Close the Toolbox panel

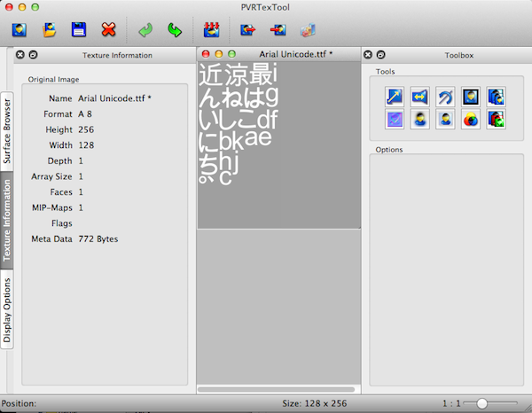click(x=368, y=55)
